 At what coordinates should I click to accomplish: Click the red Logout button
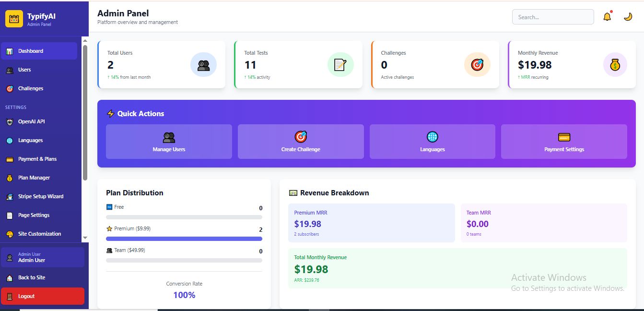coord(42,296)
